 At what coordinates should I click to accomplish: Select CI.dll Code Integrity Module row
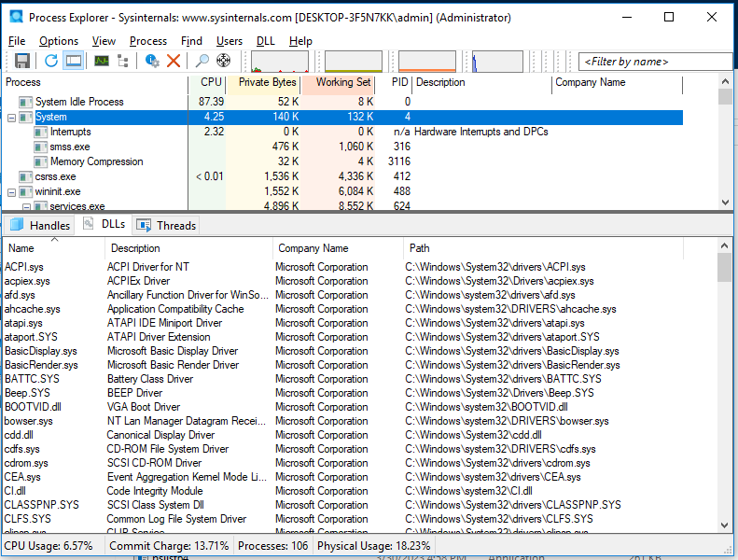[342, 491]
